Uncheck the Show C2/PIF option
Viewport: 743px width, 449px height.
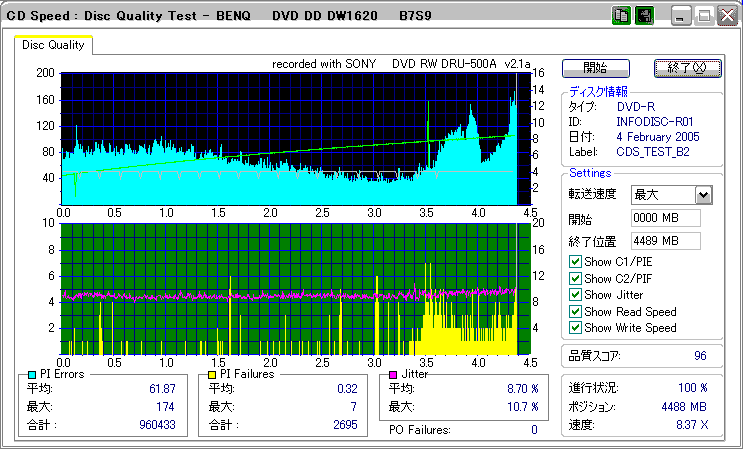pos(575,278)
